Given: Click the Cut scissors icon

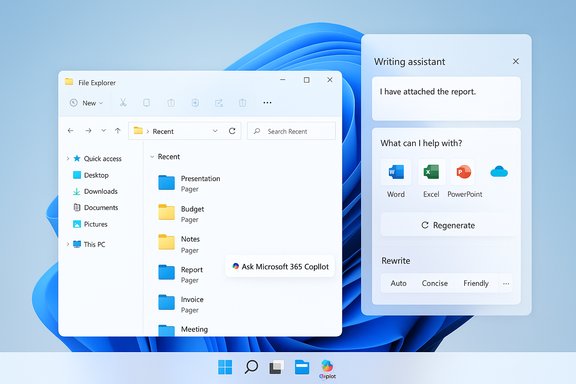Looking at the screenshot, I should 123,103.
